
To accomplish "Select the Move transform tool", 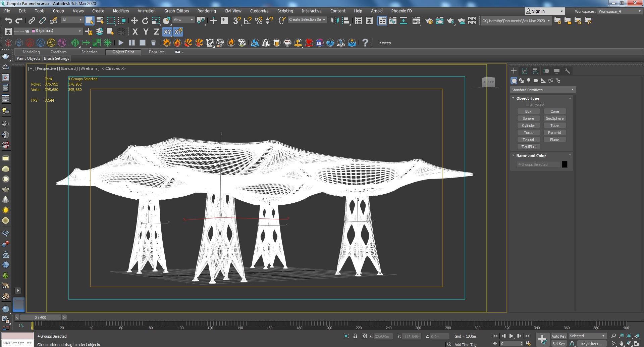I will [x=135, y=21].
